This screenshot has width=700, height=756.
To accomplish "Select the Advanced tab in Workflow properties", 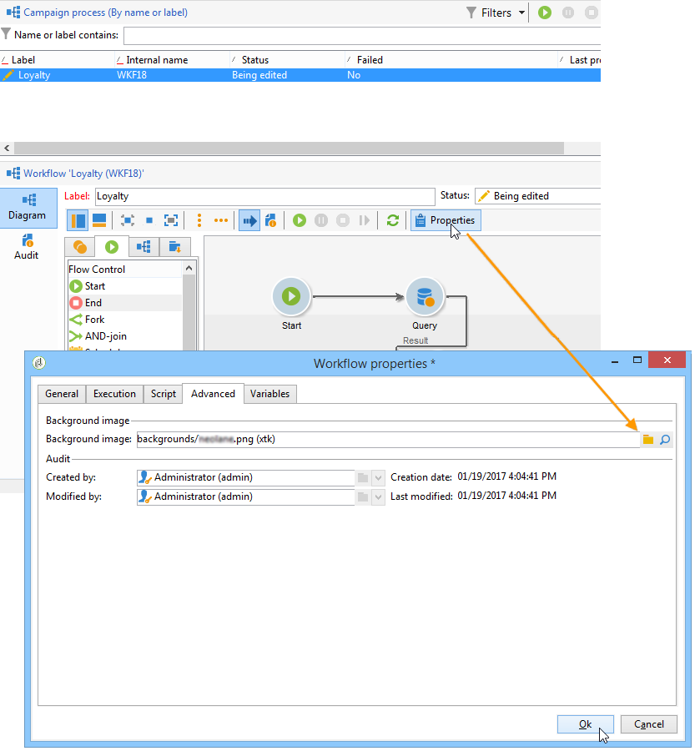I will (213, 394).
